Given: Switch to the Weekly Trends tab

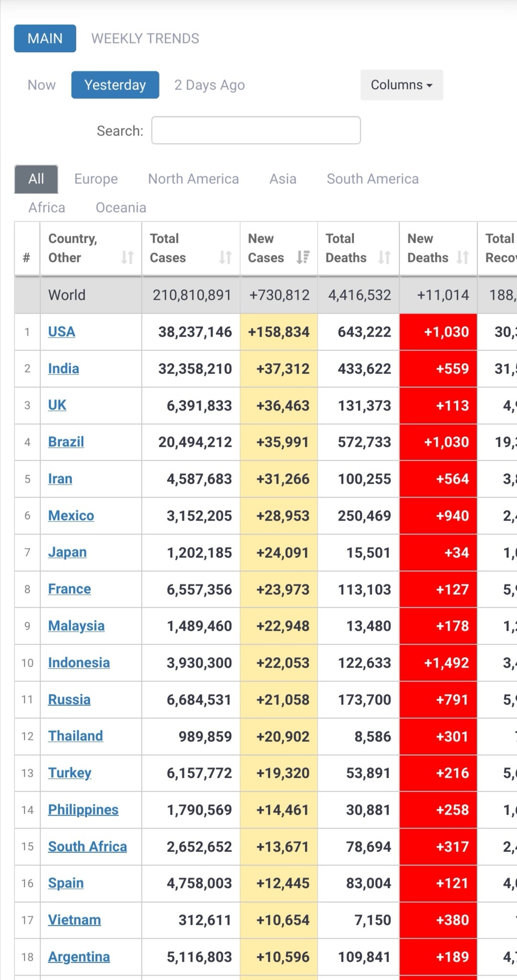Looking at the screenshot, I should pyautogui.click(x=145, y=38).
